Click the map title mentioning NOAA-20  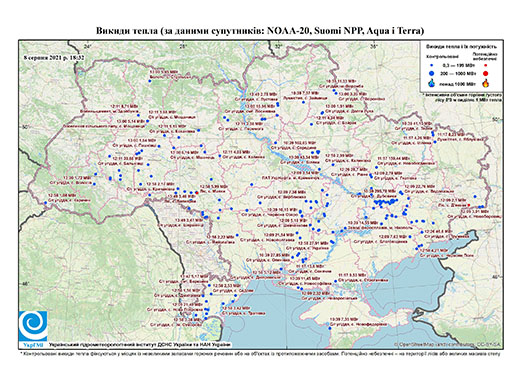(x=260, y=31)
